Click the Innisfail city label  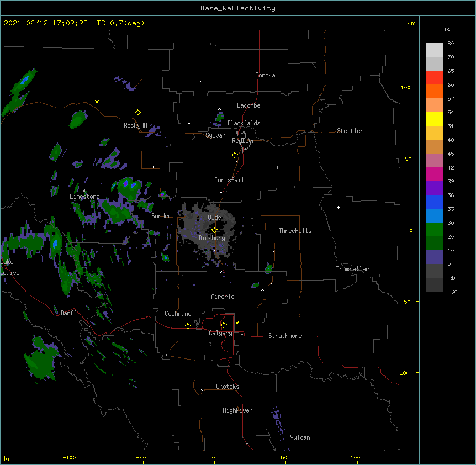pyautogui.click(x=229, y=180)
